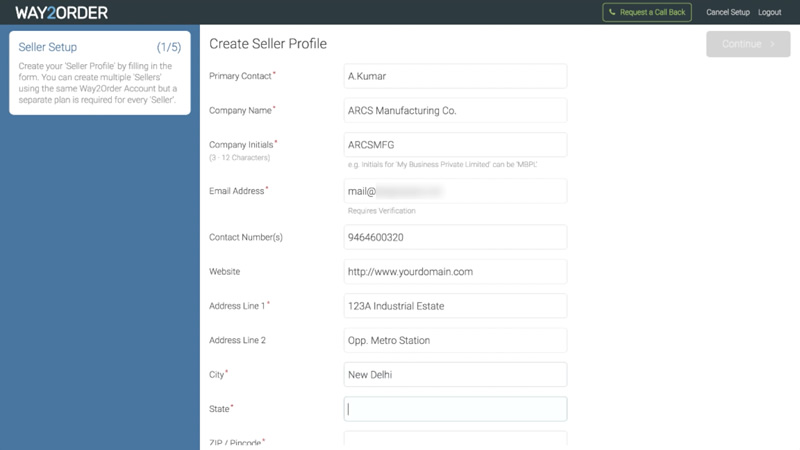Click Request a Call Back button

coord(647,12)
